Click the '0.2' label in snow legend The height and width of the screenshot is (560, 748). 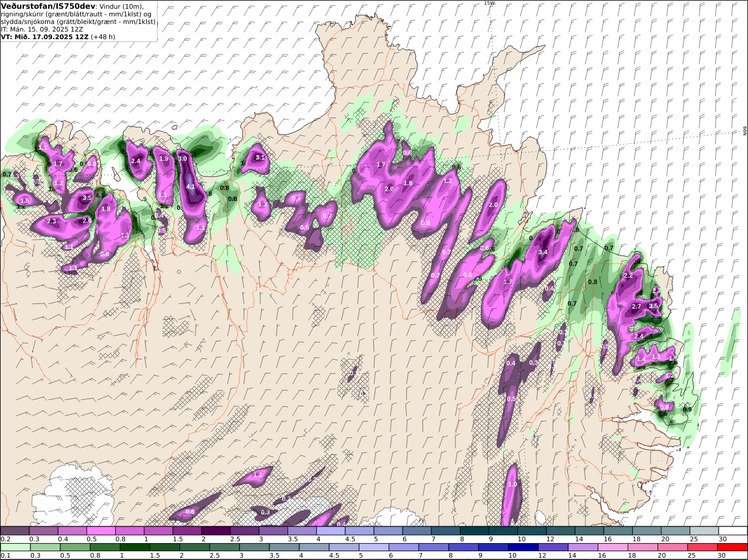6,539
